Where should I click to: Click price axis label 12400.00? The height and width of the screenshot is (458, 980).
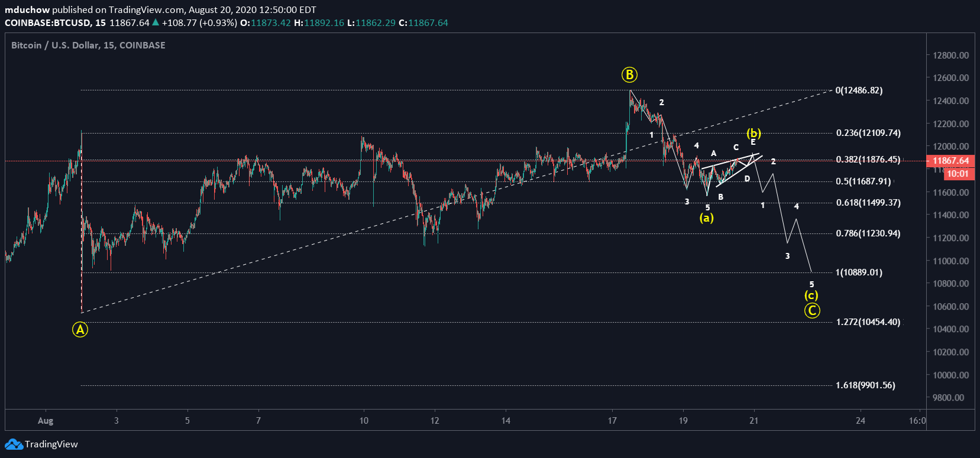(951, 101)
